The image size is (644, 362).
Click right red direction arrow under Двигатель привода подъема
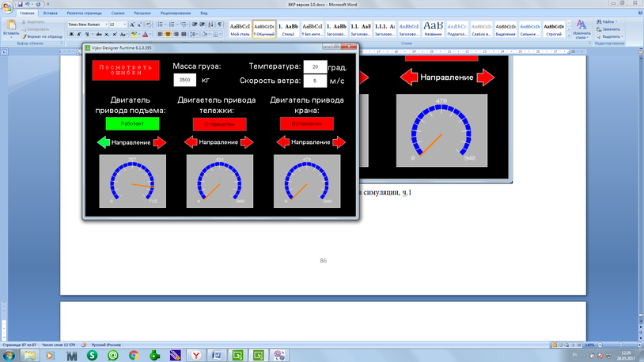tap(160, 142)
